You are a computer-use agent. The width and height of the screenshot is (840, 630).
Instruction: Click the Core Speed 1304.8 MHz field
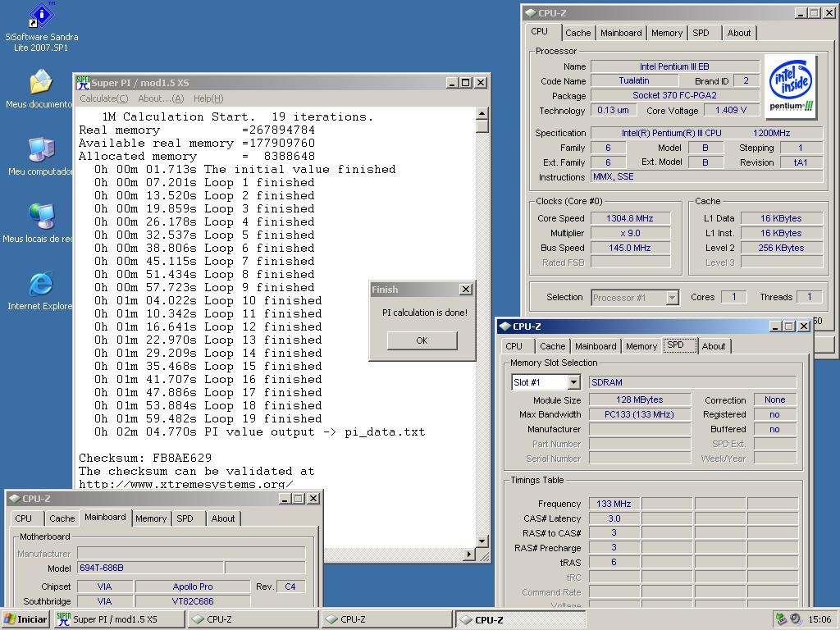pyautogui.click(x=630, y=218)
